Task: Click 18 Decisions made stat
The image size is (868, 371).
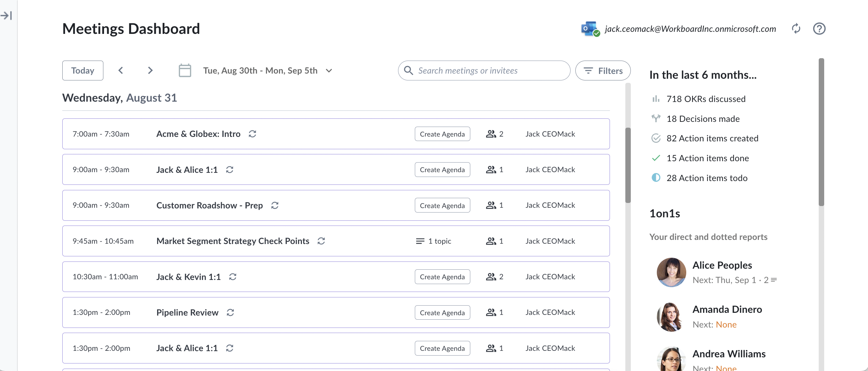Action: (695, 119)
